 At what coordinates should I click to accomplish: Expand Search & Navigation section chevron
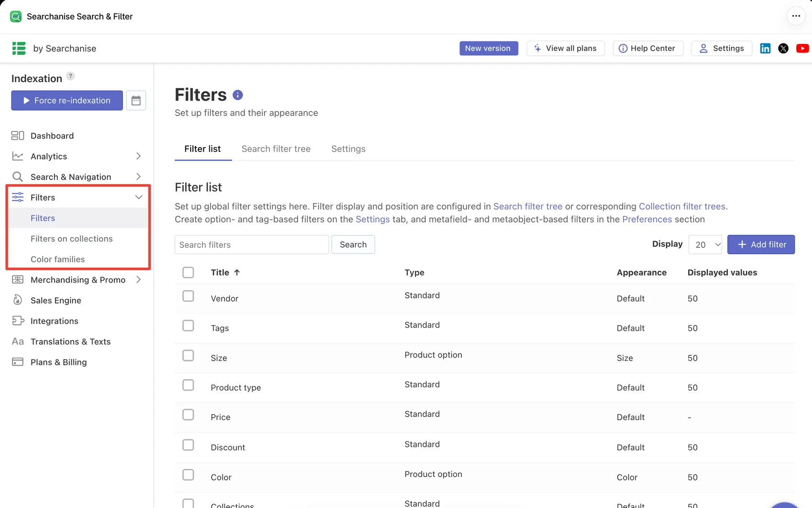click(x=139, y=177)
